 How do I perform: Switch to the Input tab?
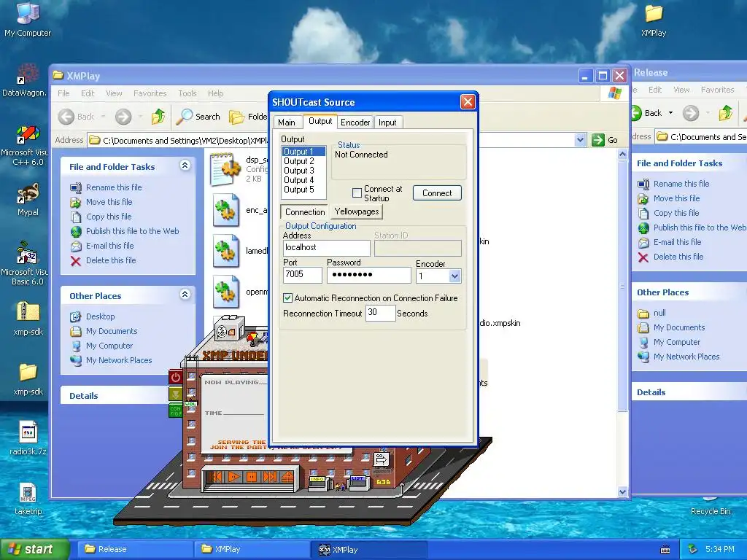click(387, 122)
